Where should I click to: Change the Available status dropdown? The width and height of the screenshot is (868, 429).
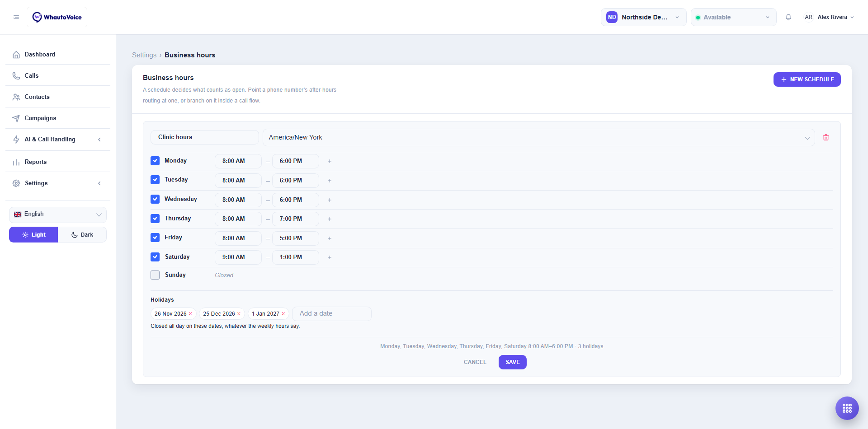[x=733, y=17]
